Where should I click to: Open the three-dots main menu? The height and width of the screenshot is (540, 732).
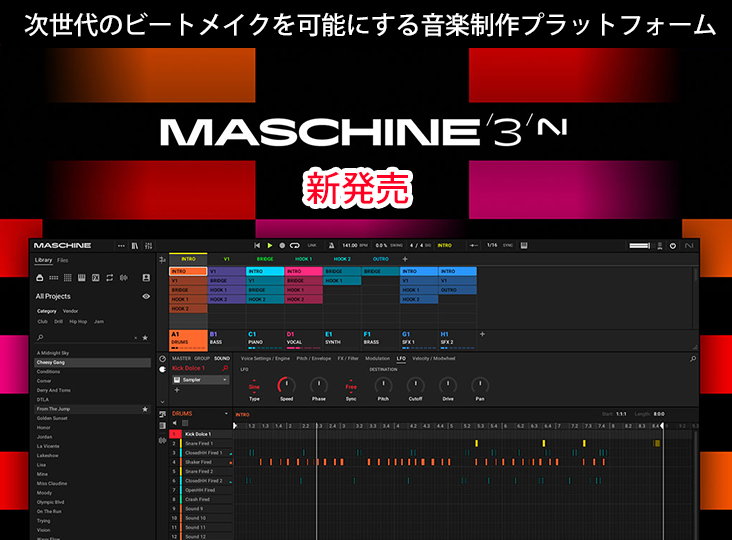click(x=121, y=245)
